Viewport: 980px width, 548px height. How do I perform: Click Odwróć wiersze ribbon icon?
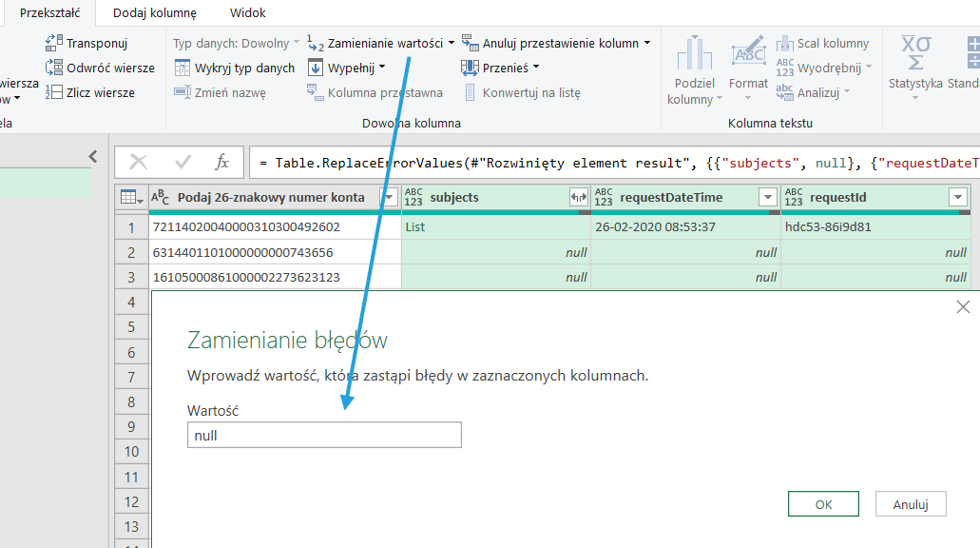pyautogui.click(x=54, y=68)
